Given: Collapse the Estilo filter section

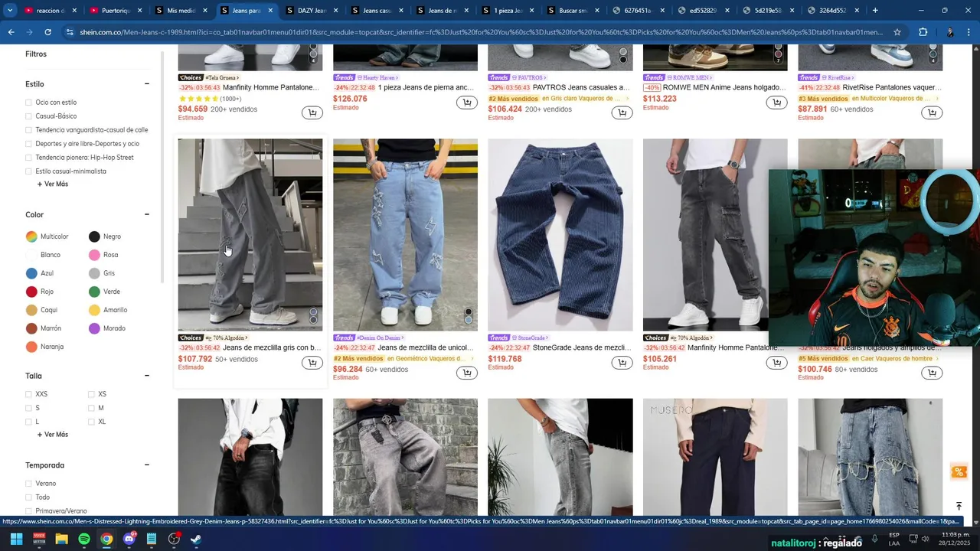Looking at the screenshot, I should (x=147, y=84).
